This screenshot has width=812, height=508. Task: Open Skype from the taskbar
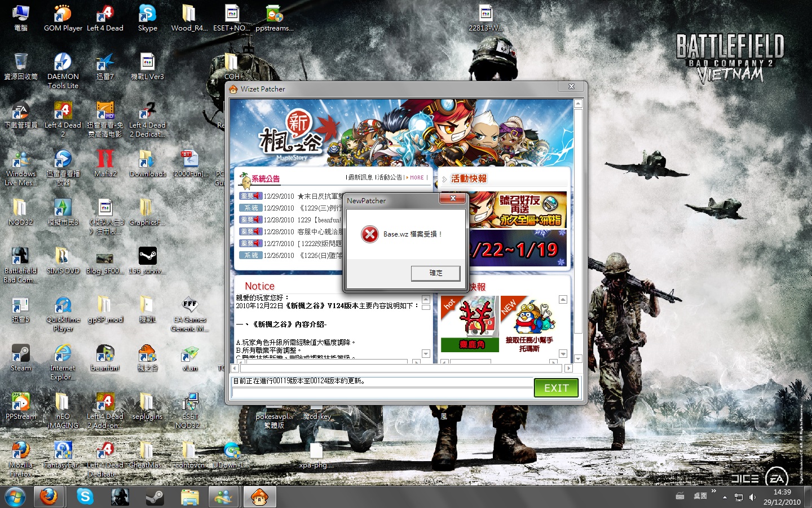85,497
